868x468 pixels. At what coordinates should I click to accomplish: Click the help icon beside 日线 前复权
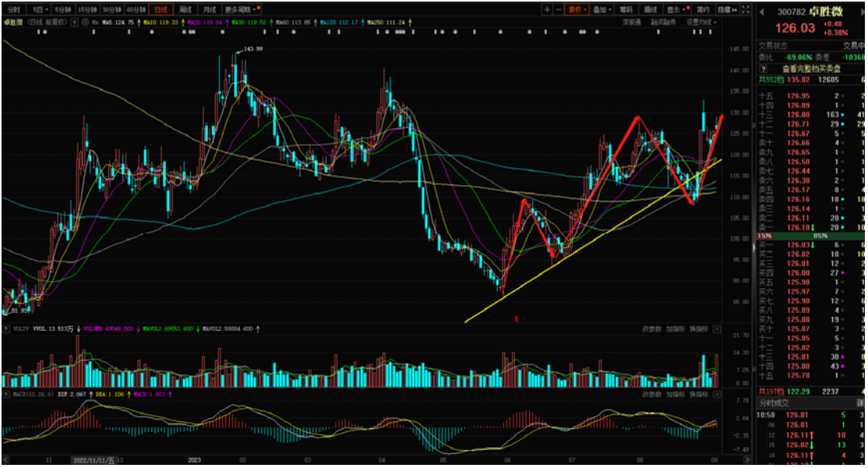pyautogui.click(x=75, y=22)
